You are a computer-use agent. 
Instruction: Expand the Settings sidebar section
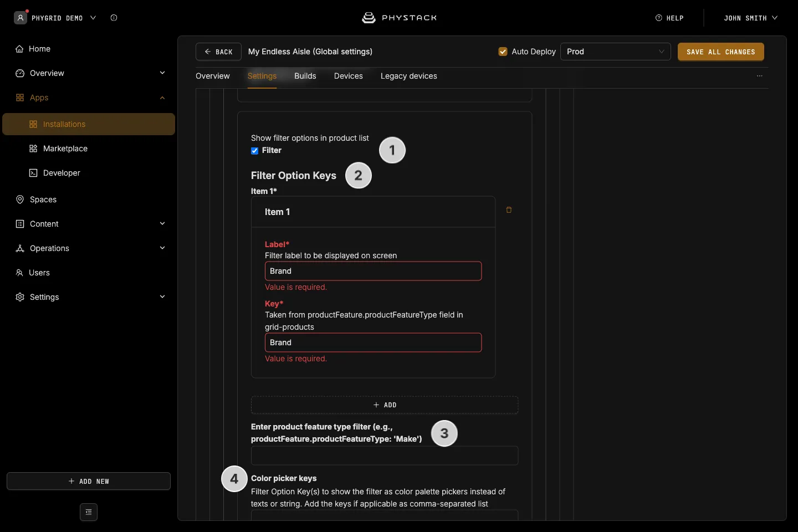click(x=162, y=297)
